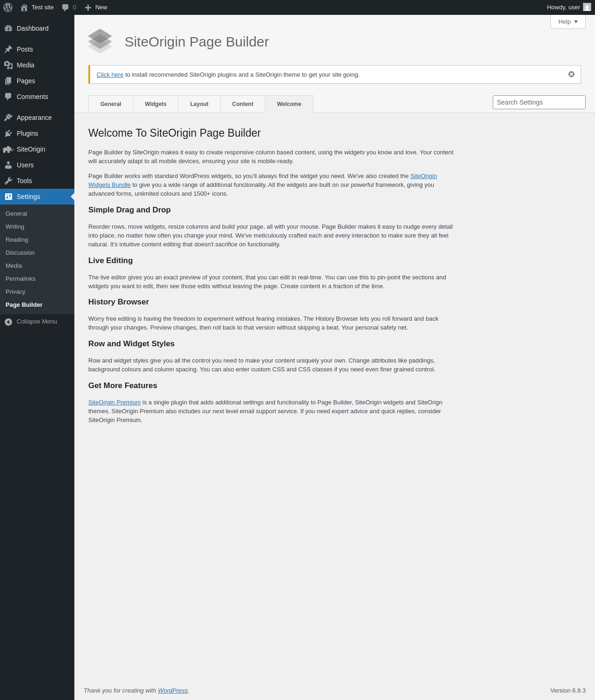
Task: Click New in the admin bar
Action: [101, 7]
